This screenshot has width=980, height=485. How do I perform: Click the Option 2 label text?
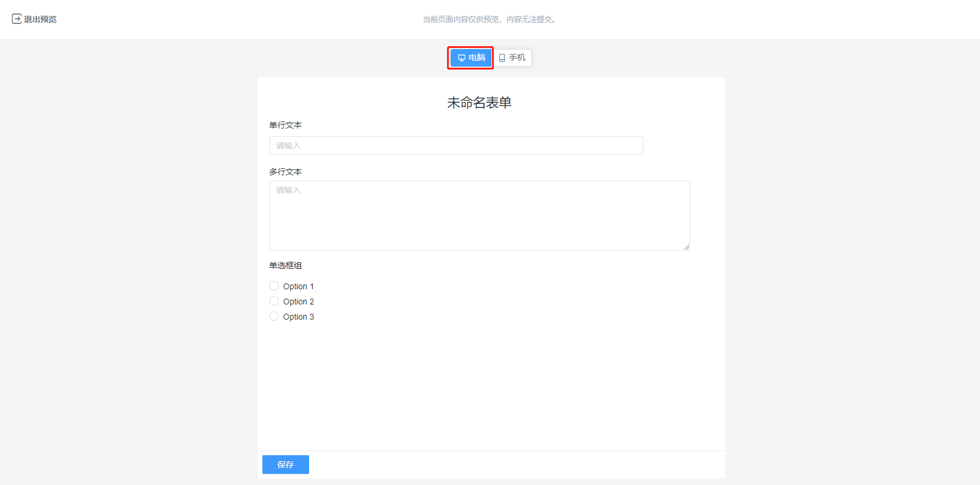(298, 302)
